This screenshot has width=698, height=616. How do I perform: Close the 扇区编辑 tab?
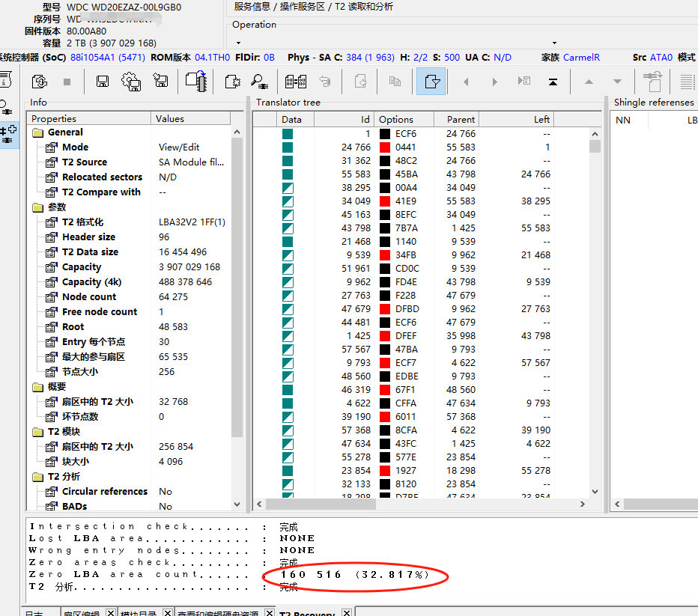click(111, 612)
